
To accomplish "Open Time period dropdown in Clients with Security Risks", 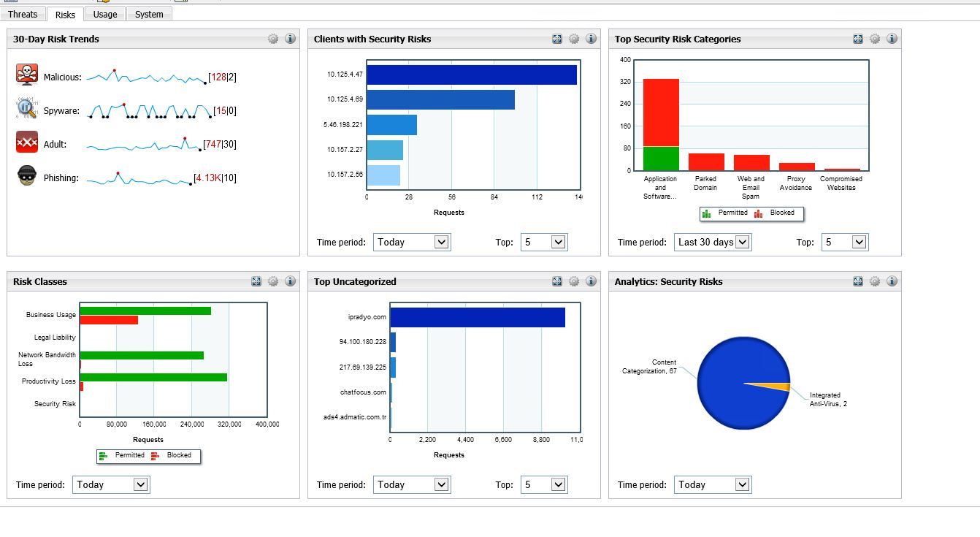I will coord(412,242).
